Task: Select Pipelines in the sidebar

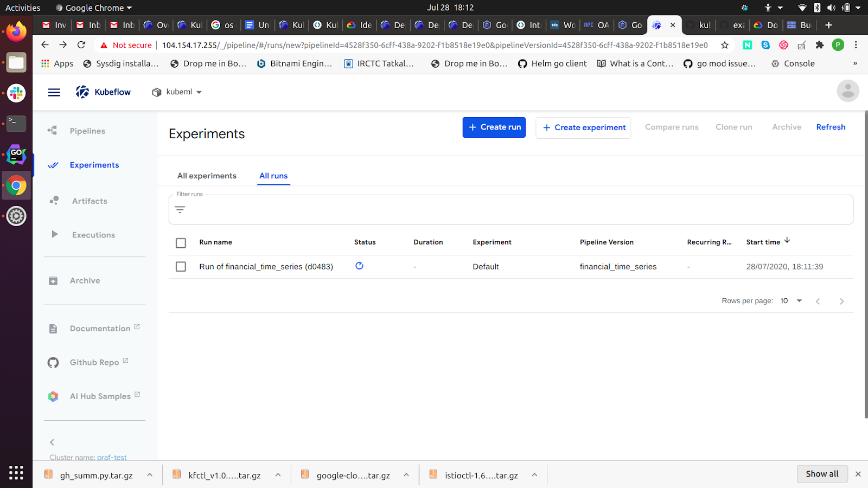Action: tap(87, 131)
